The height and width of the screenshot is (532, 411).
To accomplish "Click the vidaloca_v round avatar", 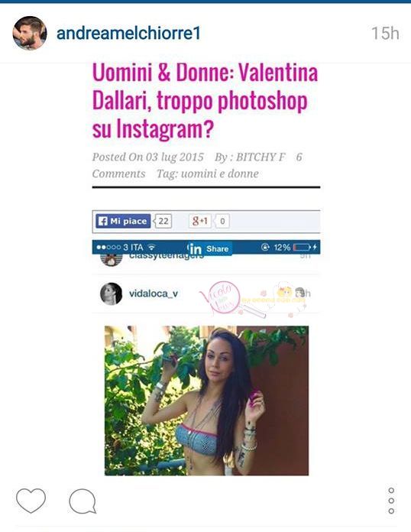I will 111,294.
